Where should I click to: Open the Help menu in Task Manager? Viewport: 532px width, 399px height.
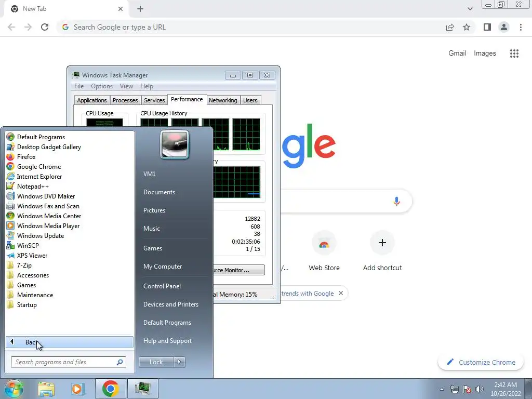coord(147,86)
